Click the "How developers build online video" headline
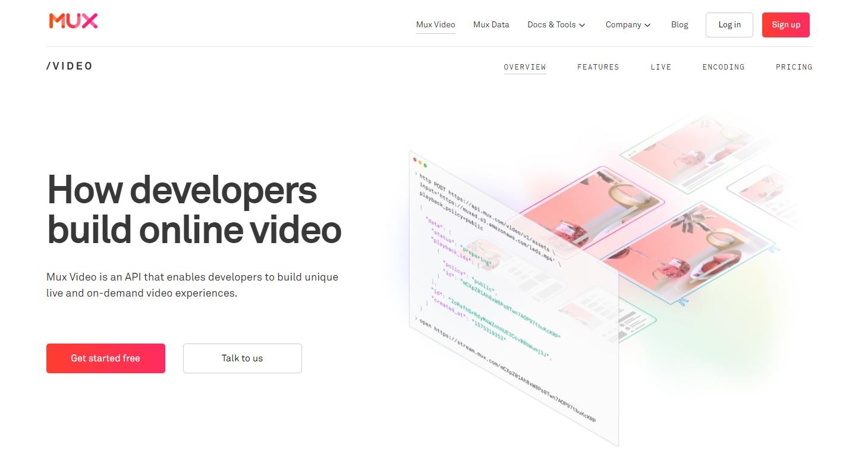The height and width of the screenshot is (463, 868). 194,209
